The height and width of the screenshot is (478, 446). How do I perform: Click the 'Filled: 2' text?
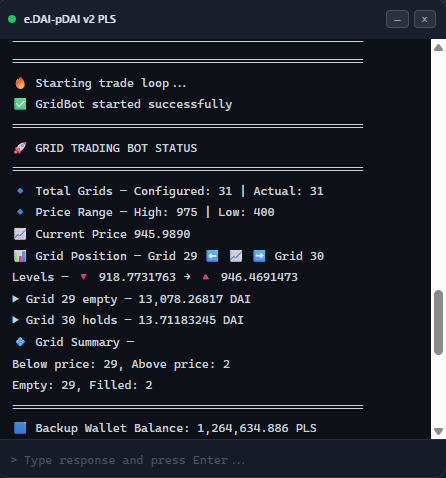coord(121,385)
